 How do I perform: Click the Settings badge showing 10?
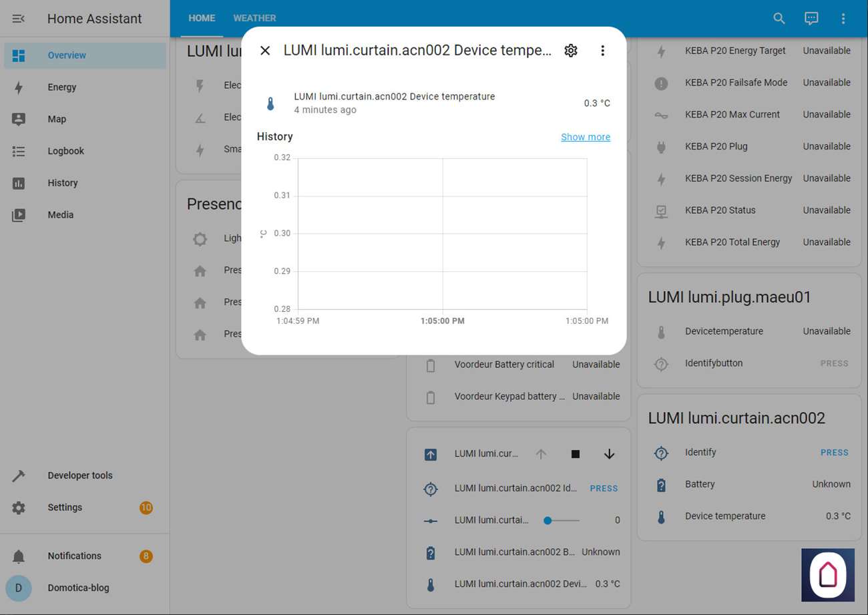(x=146, y=507)
